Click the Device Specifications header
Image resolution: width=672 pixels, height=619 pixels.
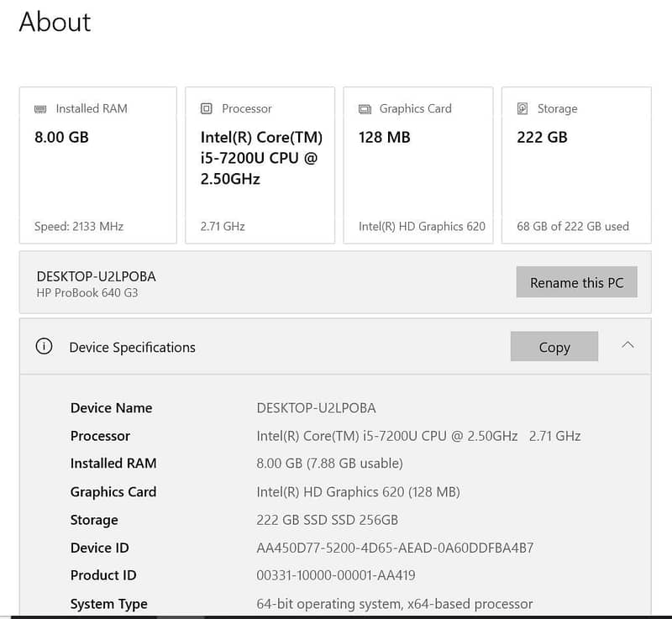pos(132,348)
